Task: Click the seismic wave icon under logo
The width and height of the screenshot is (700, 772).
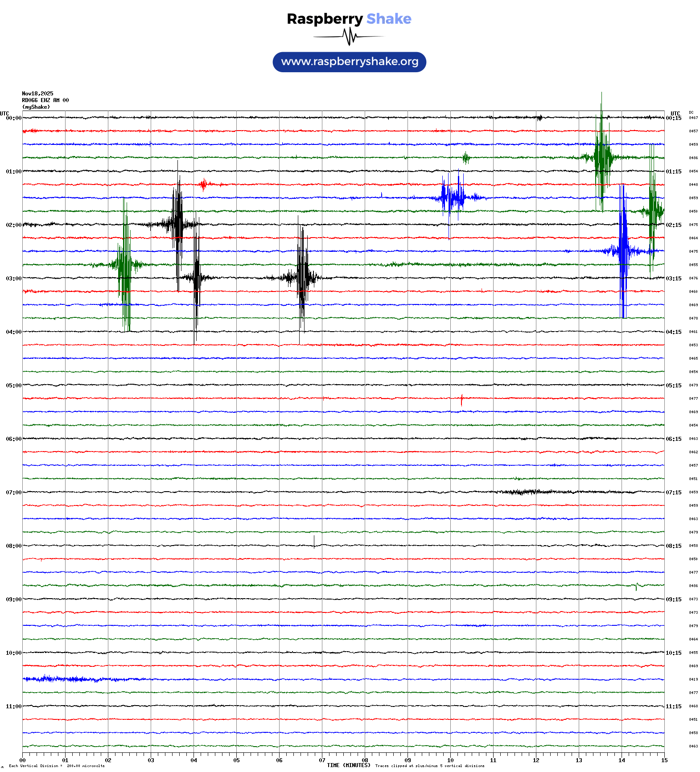Action: [x=349, y=37]
